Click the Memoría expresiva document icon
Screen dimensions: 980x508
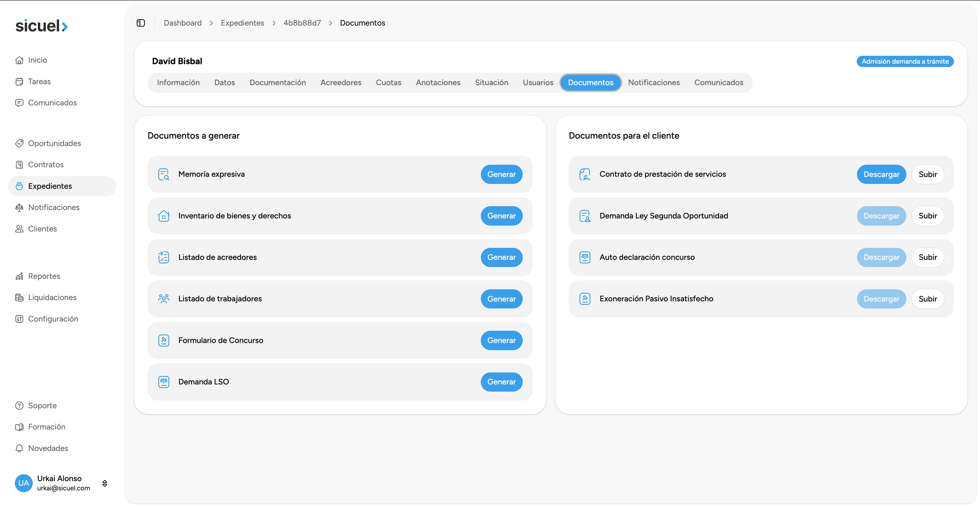[x=164, y=174]
